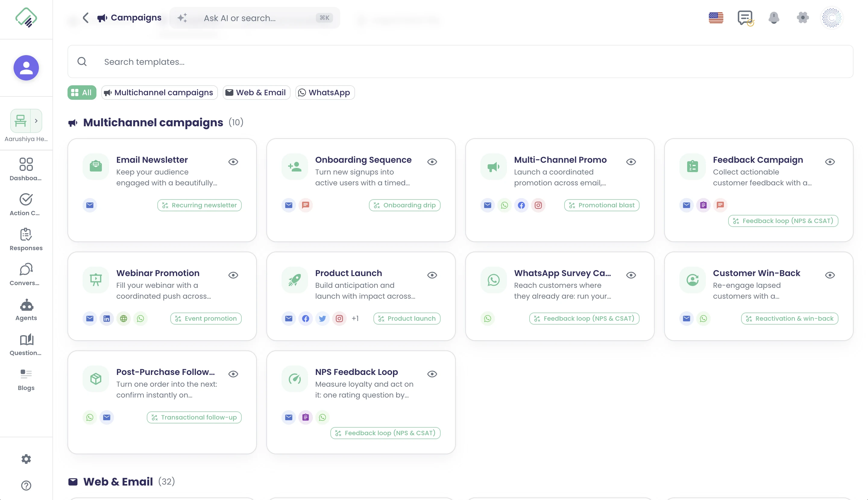Viewport: 868px width, 500px height.
Task: Preview the Feedback Campaign template
Action: pos(829,162)
